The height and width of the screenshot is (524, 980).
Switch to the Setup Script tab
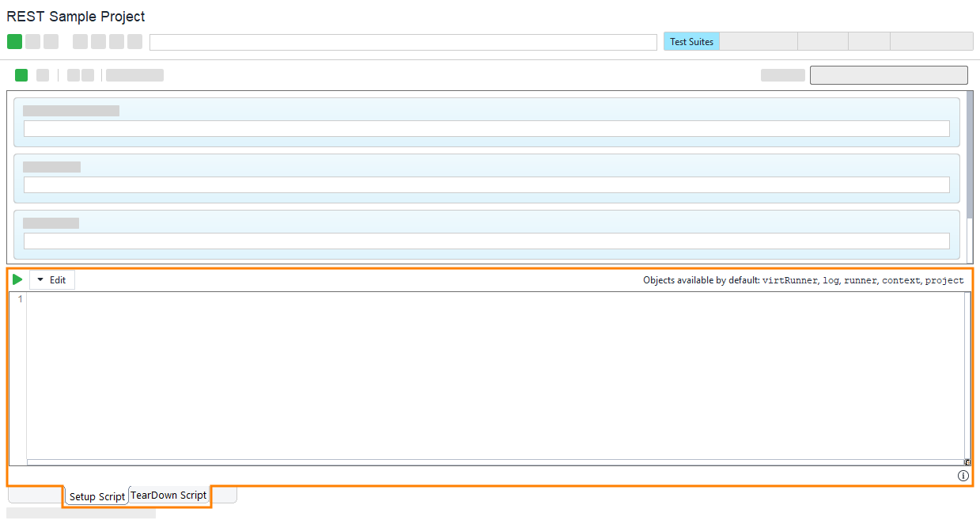96,496
